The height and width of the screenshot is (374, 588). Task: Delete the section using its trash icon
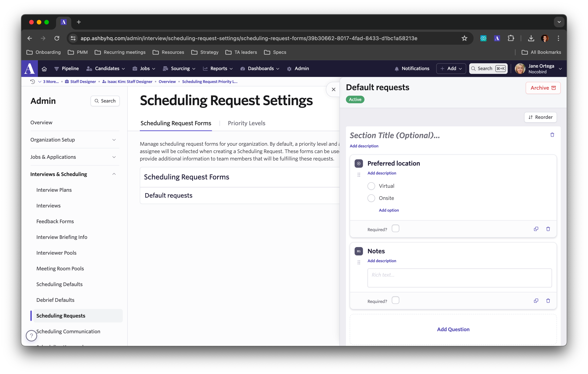tap(552, 135)
